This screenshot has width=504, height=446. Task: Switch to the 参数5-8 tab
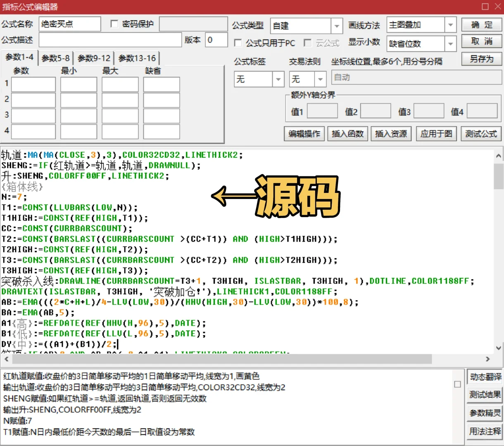click(x=56, y=58)
